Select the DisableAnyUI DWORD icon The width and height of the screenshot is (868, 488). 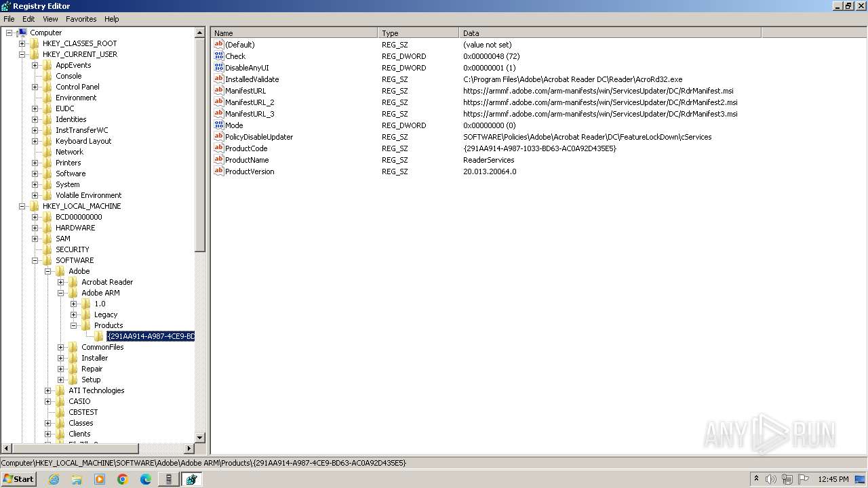pyautogui.click(x=218, y=67)
